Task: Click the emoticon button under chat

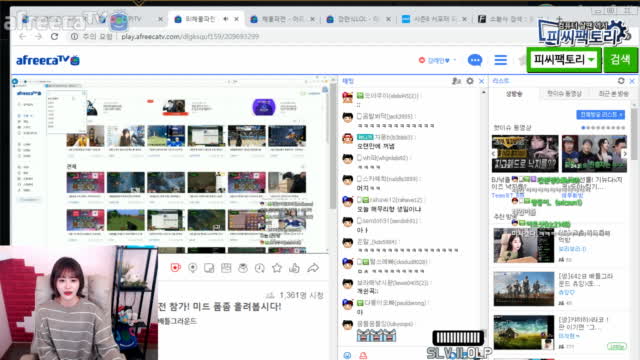Action: [347, 355]
